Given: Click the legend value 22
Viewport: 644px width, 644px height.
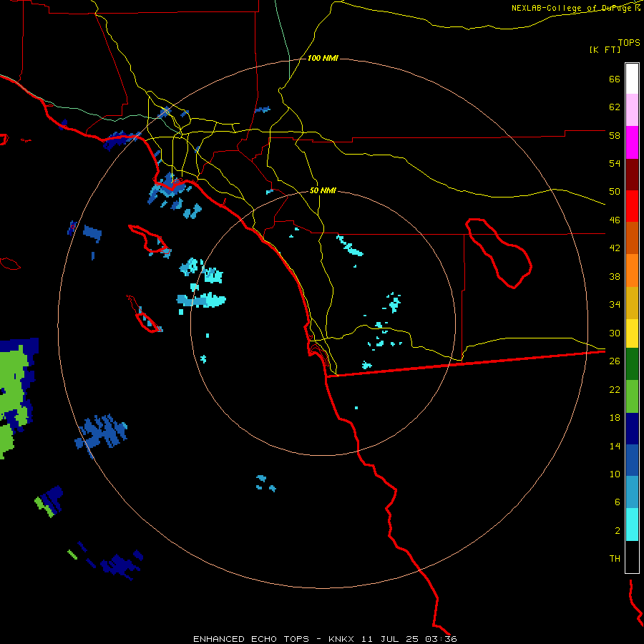Looking at the screenshot, I should [615, 389].
